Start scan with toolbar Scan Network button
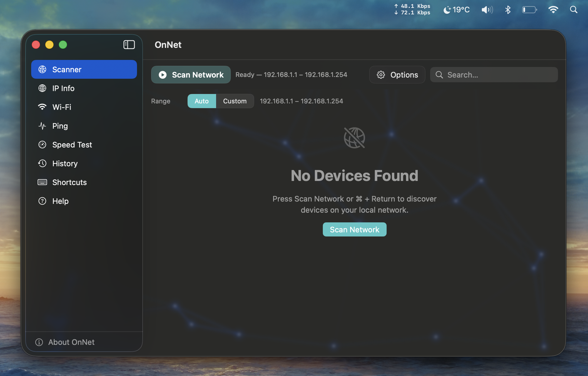The image size is (588, 376). pos(191,75)
